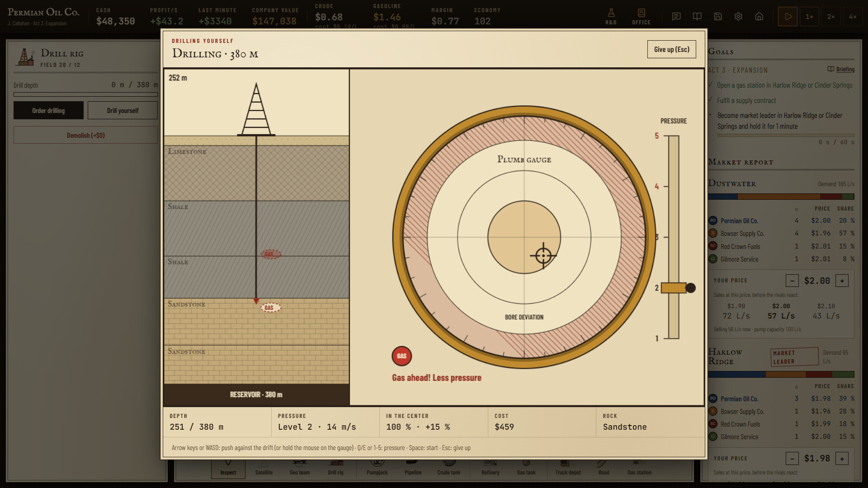Click pressure level 5 on the gauge
This screenshot has width=868, height=488.
(x=657, y=136)
